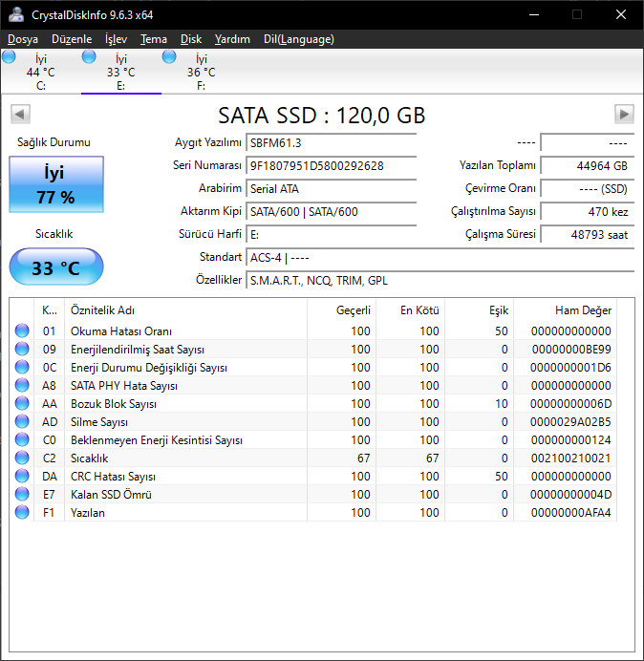This screenshot has width=644, height=661.
Task: Click raw value 0000000001D6
Action: pyautogui.click(x=570, y=367)
